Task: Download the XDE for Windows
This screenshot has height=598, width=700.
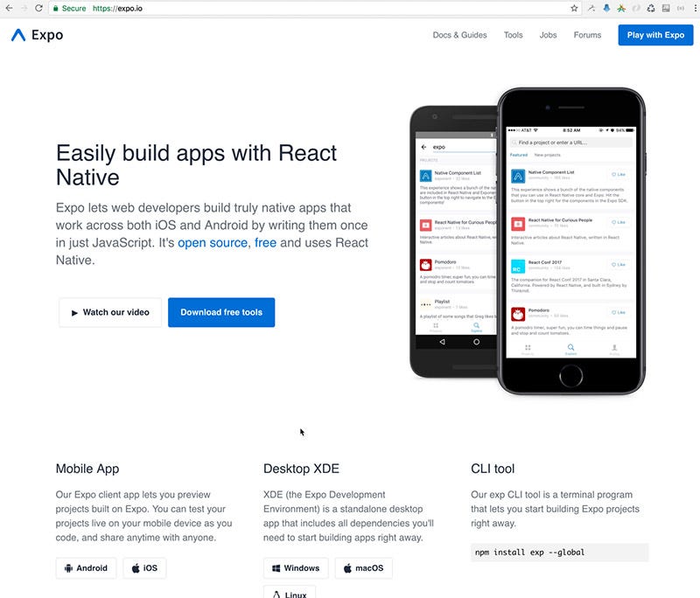Action: tap(295, 567)
